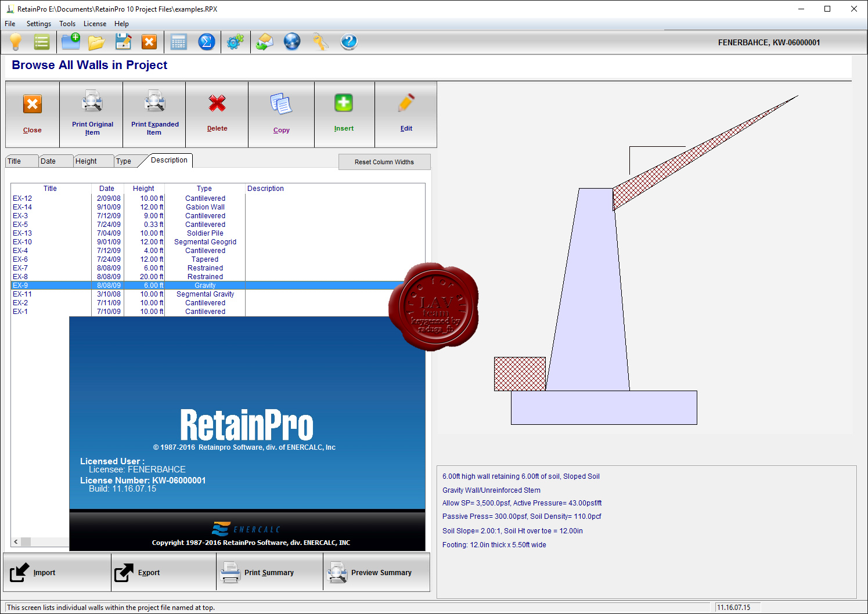Screen dimensions: 868x614
Task: Click the Type column header in list
Action: coord(204,189)
